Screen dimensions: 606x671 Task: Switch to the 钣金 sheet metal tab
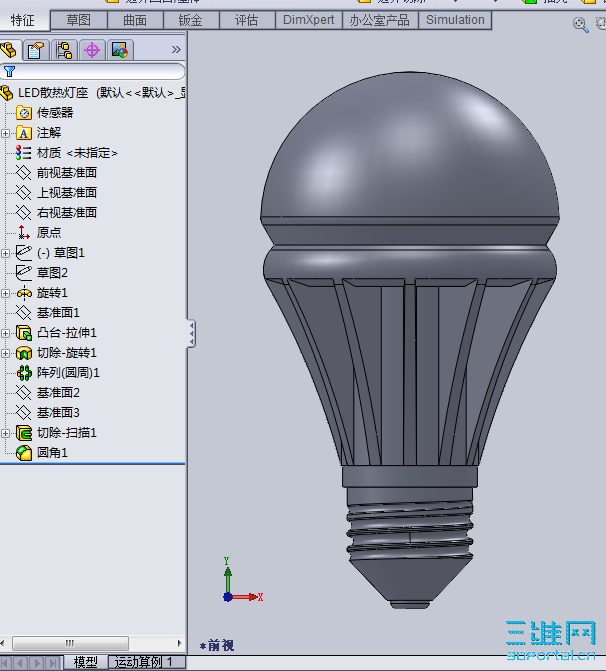point(191,20)
